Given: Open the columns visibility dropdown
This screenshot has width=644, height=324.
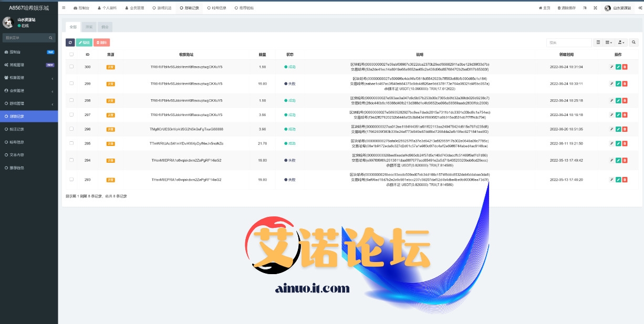Looking at the screenshot, I should click(609, 43).
